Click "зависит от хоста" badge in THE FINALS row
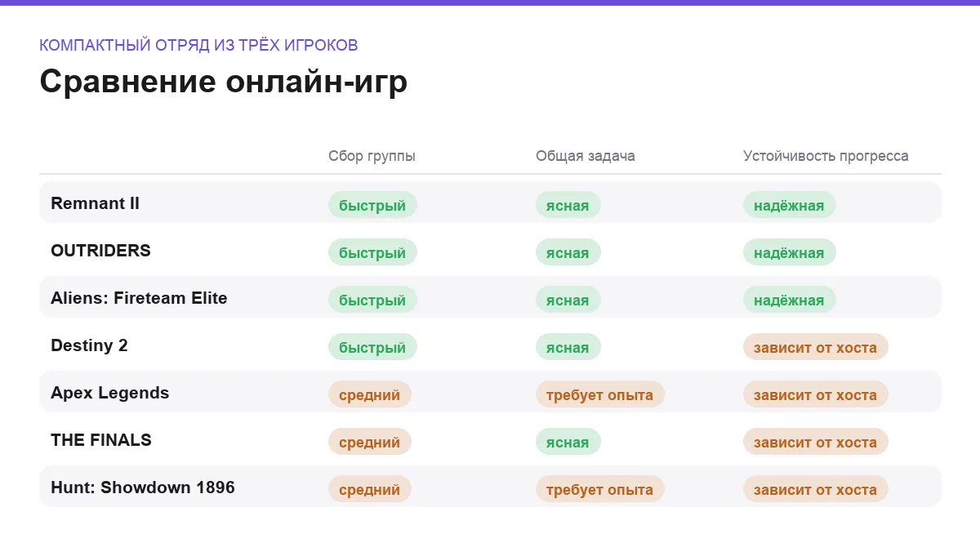 pos(816,442)
